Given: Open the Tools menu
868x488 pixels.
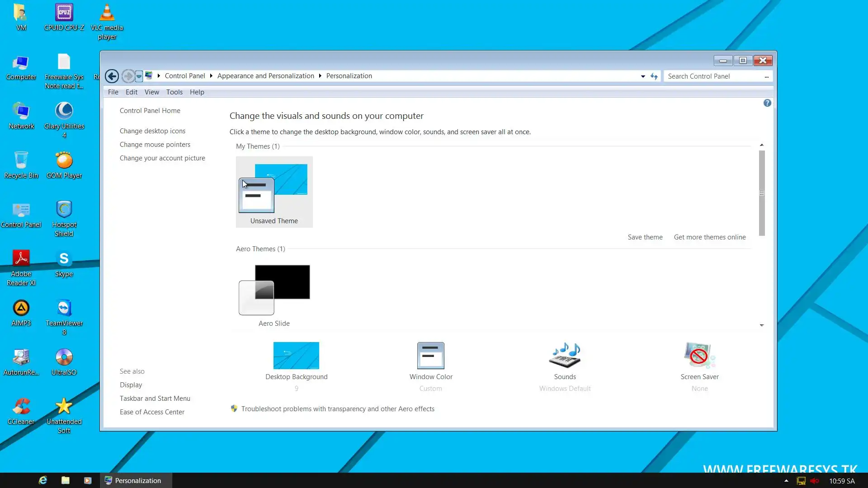Looking at the screenshot, I should coord(174,92).
